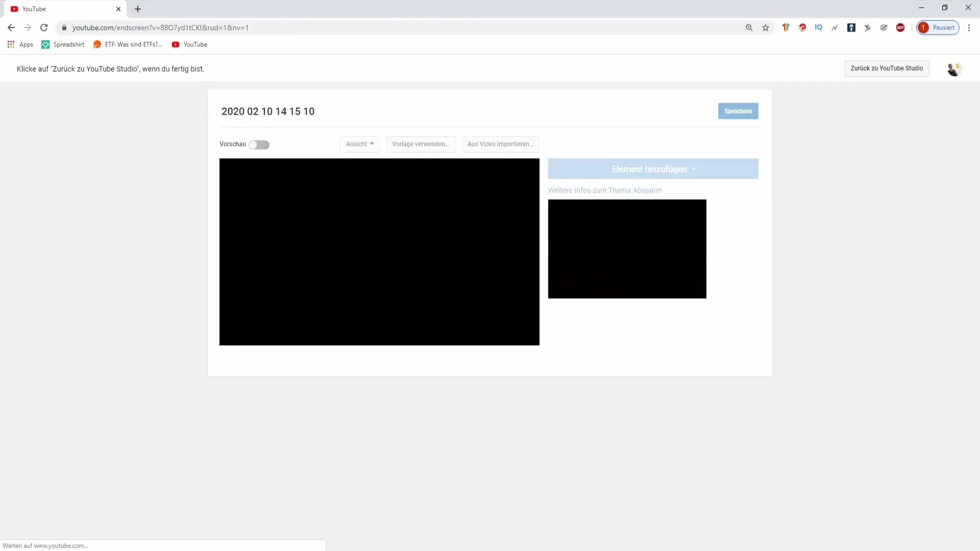This screenshot has width=980, height=551.
Task: Open the dark blue square extension icon
Action: (851, 28)
